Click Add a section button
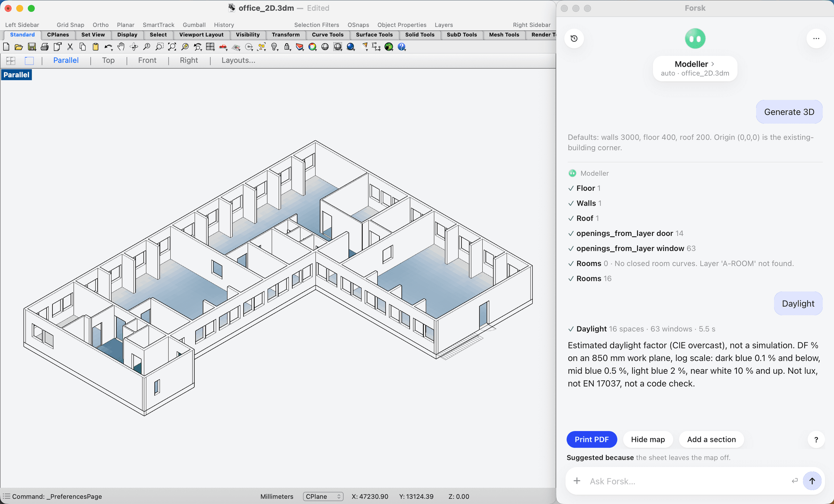 coord(711,439)
